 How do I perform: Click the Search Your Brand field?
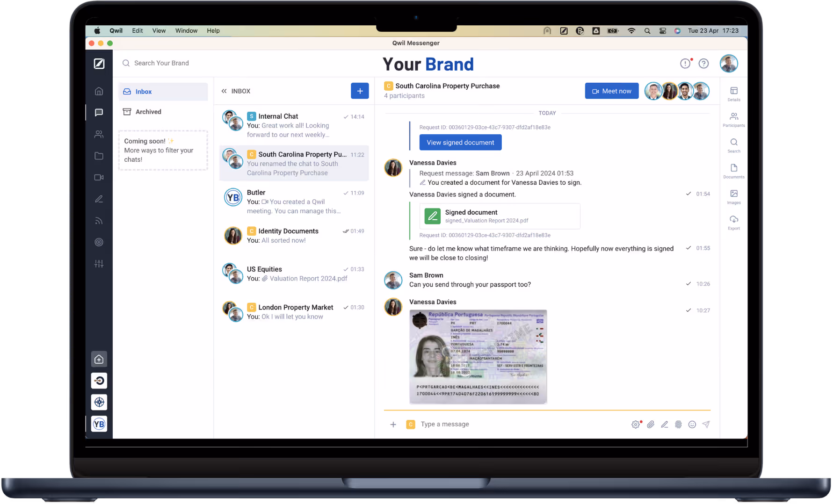[x=162, y=63]
